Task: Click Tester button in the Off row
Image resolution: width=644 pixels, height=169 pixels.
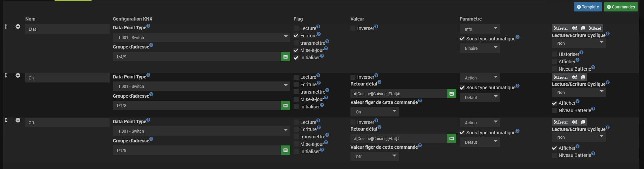Action: [561, 122]
